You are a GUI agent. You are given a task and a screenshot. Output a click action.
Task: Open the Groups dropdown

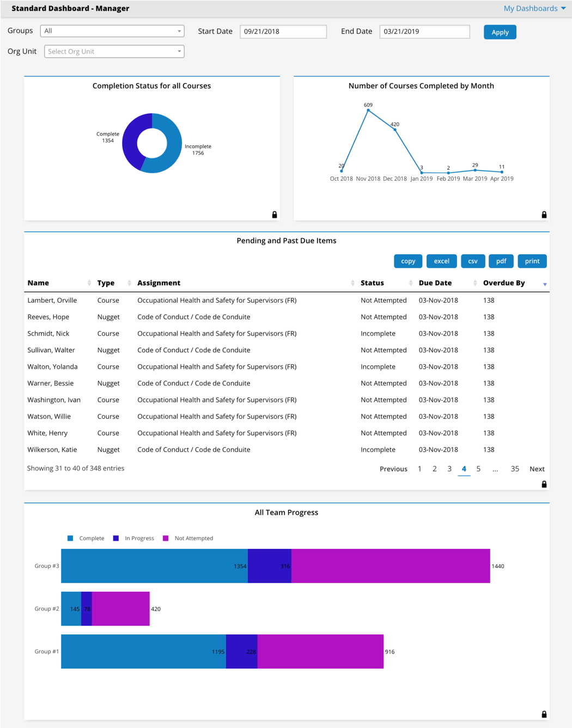point(112,31)
